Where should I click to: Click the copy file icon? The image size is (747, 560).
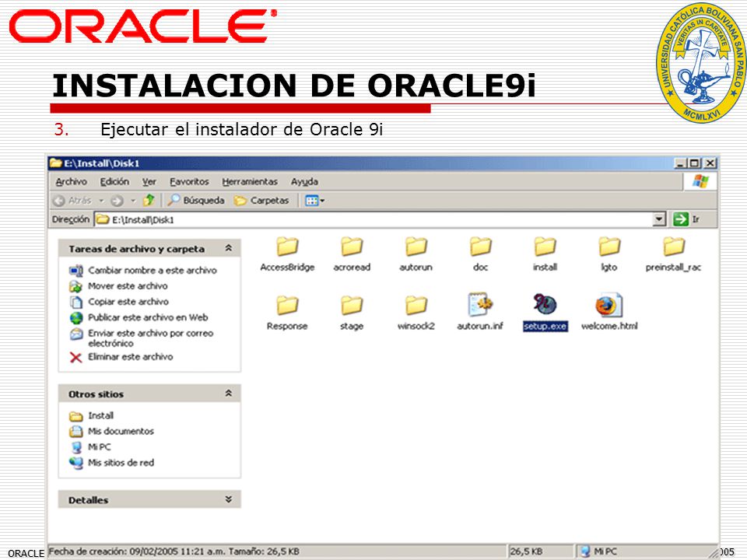coord(75,302)
